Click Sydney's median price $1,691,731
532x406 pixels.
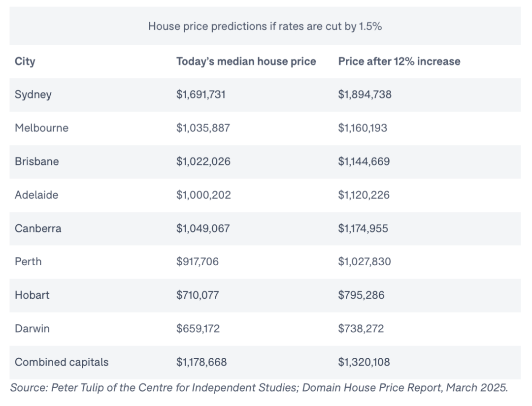201,94
